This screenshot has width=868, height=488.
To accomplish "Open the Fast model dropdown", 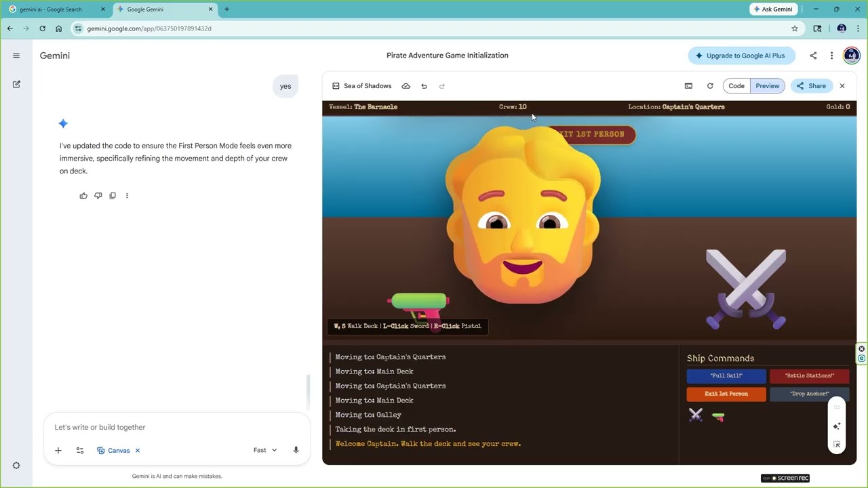I will (x=265, y=450).
